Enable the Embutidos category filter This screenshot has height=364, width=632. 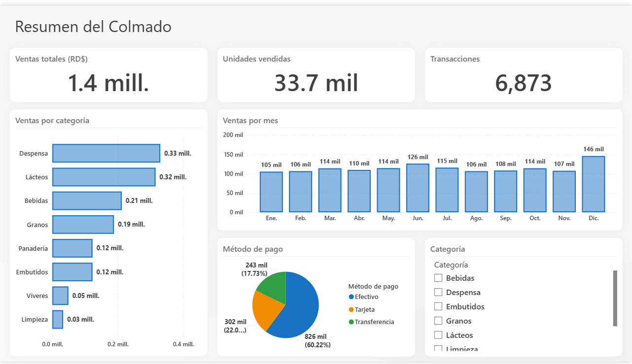pyautogui.click(x=438, y=306)
